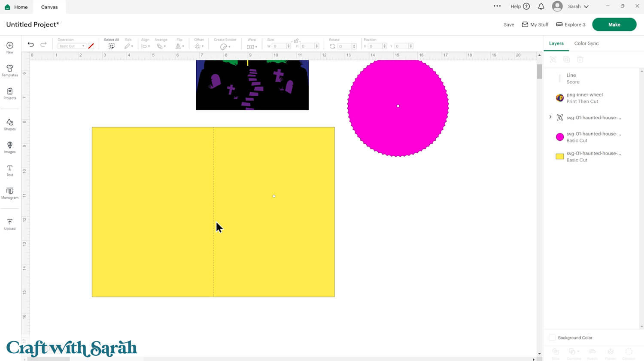
Task: Click the Position Y input field
Action: coord(404,46)
